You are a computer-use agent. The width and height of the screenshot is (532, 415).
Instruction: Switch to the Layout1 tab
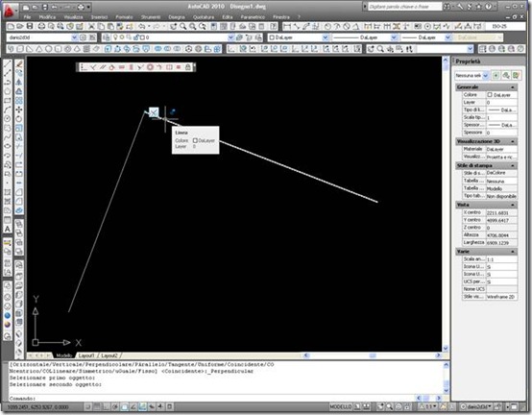tap(86, 355)
